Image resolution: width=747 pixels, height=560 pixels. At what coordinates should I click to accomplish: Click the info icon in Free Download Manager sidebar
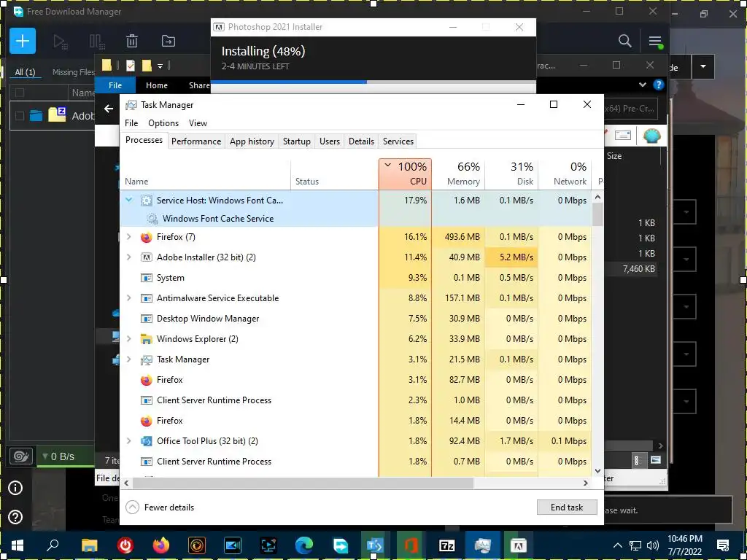coord(15,488)
